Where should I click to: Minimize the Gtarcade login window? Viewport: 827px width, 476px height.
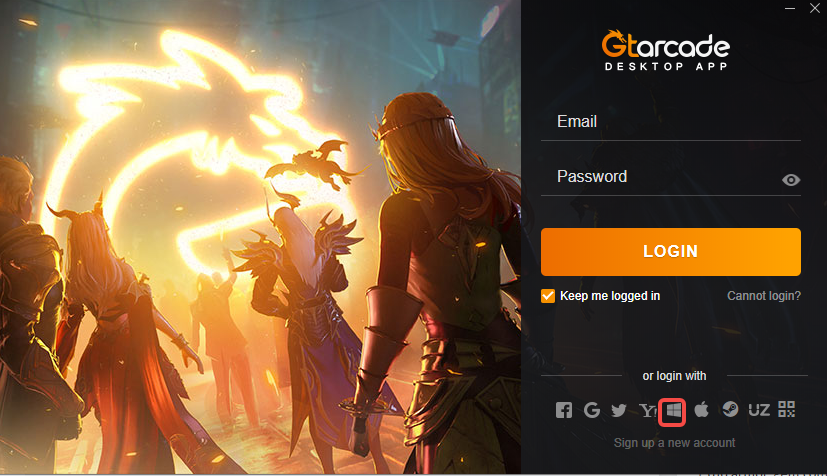[x=790, y=8]
